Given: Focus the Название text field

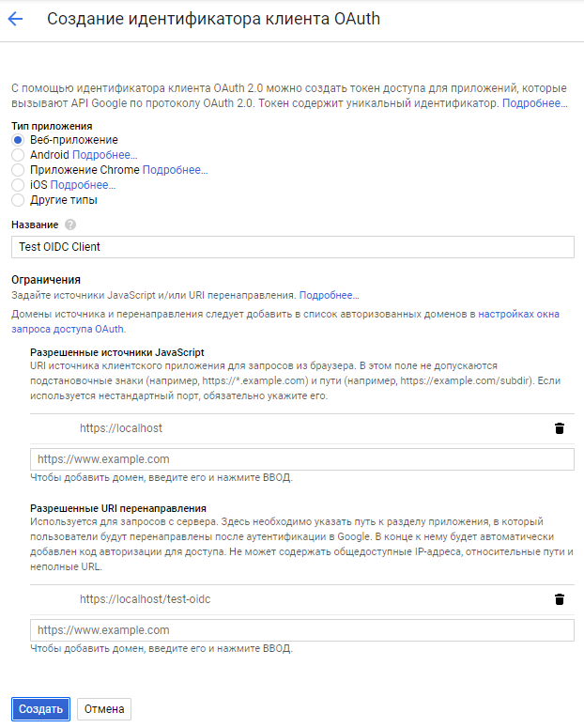Looking at the screenshot, I should (x=292, y=247).
